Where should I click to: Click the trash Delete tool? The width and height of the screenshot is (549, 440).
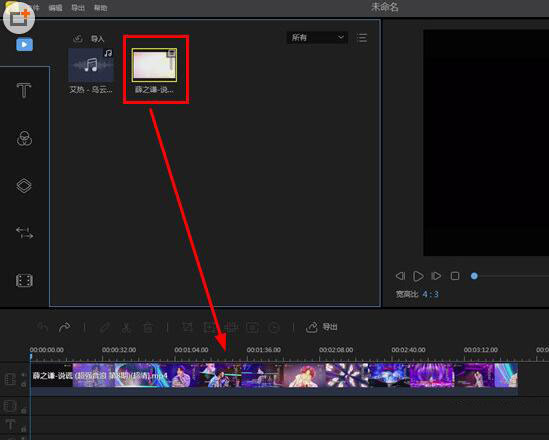(x=148, y=328)
